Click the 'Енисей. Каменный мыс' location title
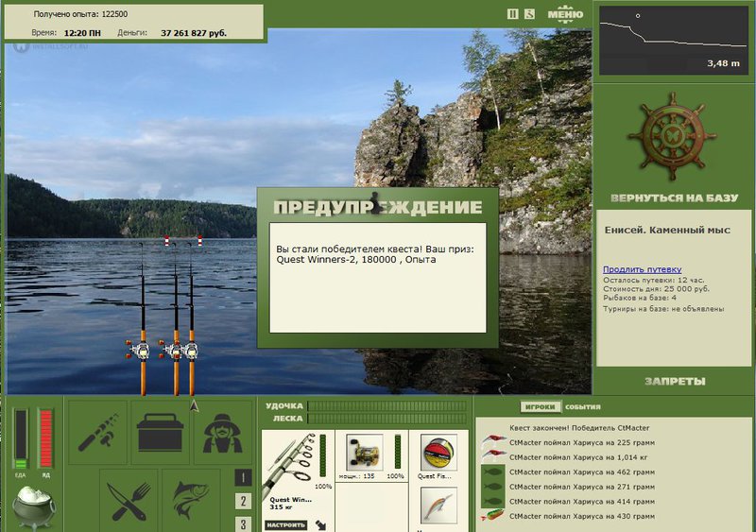756x532 pixels. (x=667, y=230)
